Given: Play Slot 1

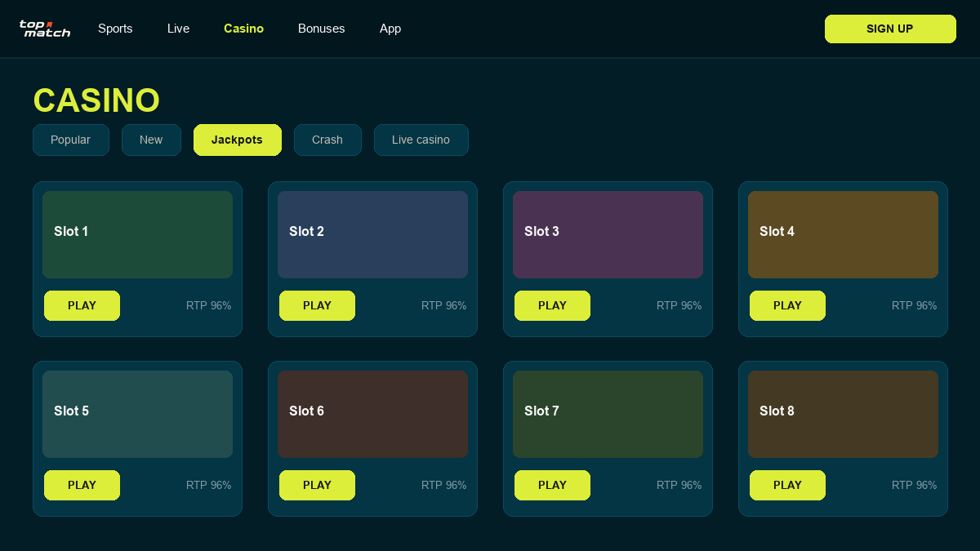Looking at the screenshot, I should pyautogui.click(x=82, y=305).
